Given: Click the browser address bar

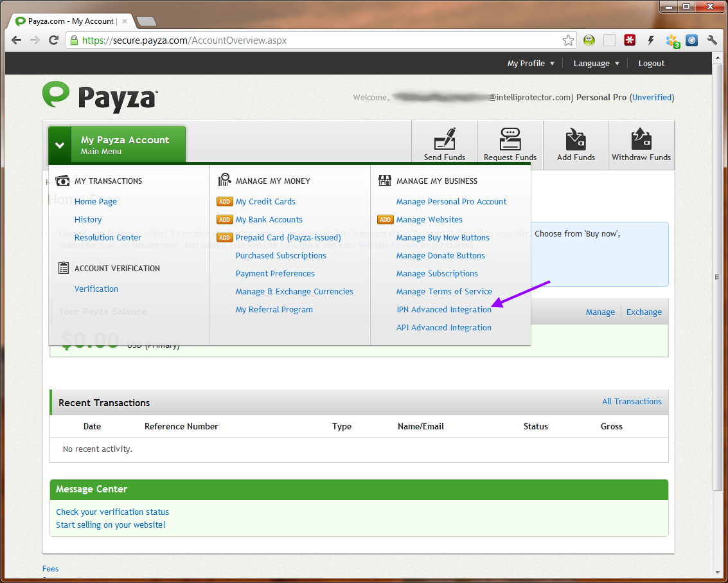Looking at the screenshot, I should 321,40.
